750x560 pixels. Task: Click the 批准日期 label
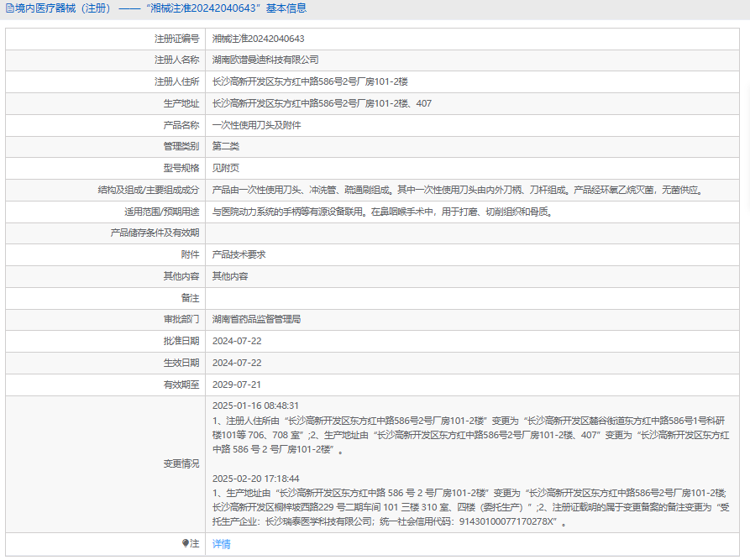[x=181, y=341]
